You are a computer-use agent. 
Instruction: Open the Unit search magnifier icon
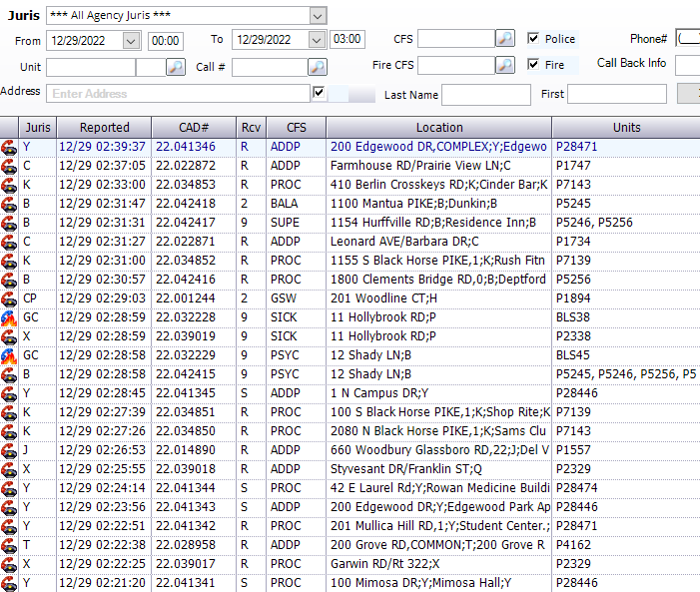176,67
